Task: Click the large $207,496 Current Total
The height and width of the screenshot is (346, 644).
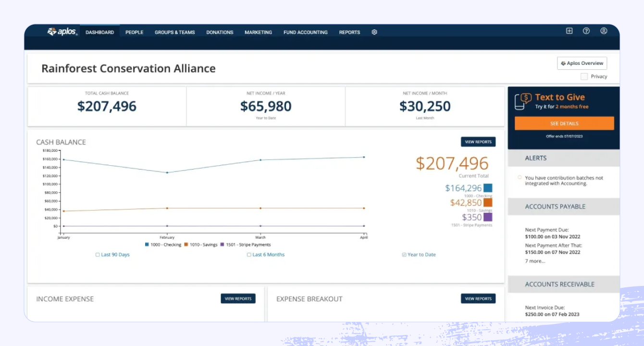Action: (x=452, y=163)
